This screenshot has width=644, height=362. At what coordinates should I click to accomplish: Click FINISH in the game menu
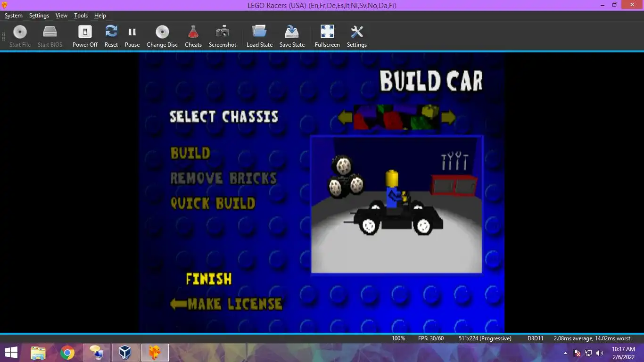(209, 279)
